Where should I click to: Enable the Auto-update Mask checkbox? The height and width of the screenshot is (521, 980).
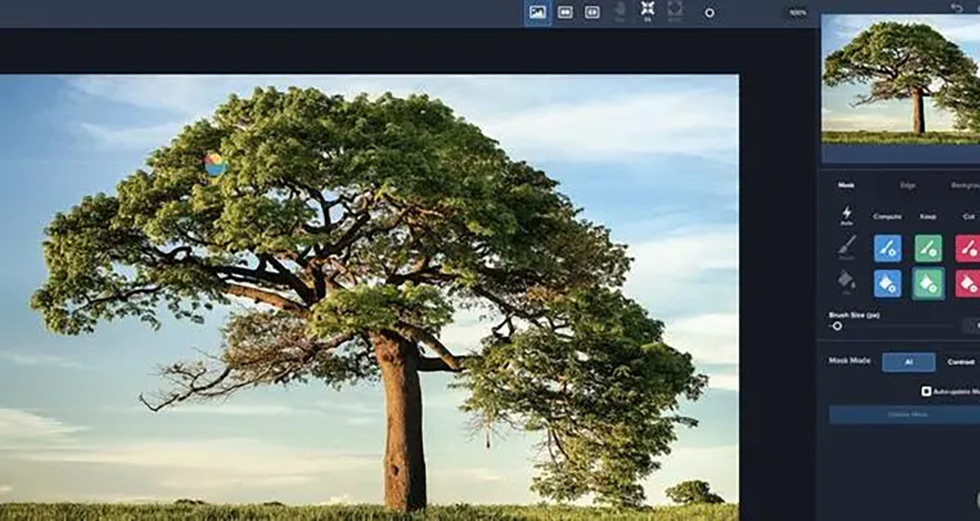(926, 391)
